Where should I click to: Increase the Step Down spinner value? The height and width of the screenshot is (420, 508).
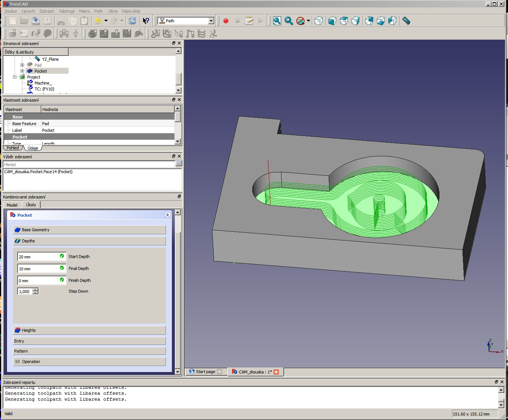tap(35, 290)
